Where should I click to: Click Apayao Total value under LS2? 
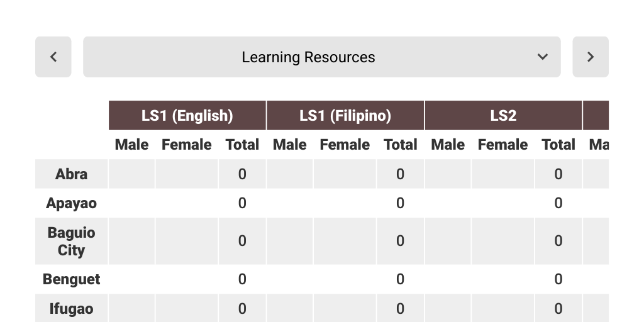558,203
